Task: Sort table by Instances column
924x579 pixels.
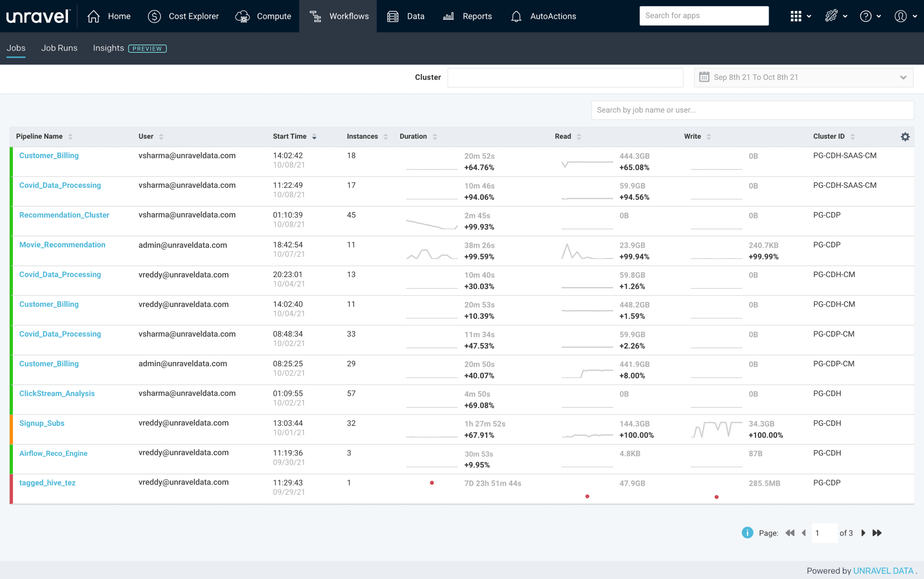Action: coord(386,137)
